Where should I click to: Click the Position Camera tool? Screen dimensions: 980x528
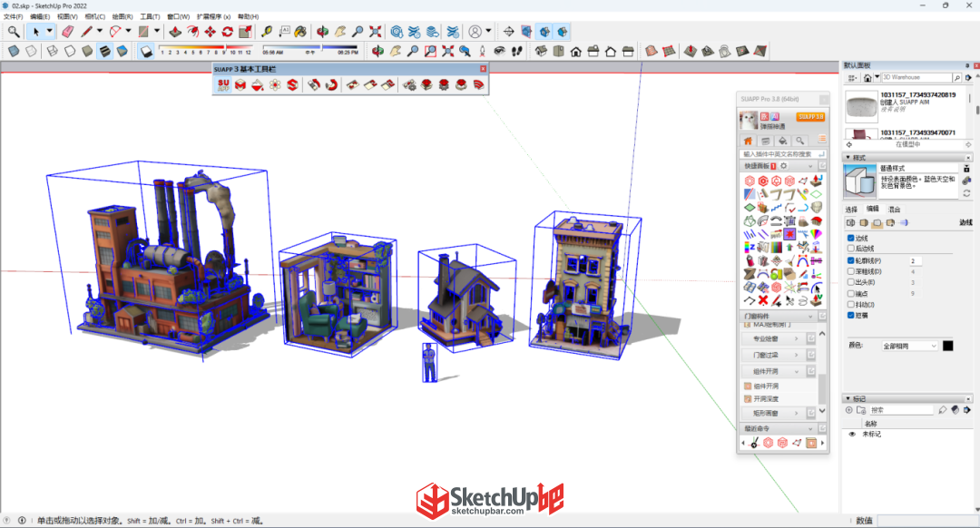(482, 51)
